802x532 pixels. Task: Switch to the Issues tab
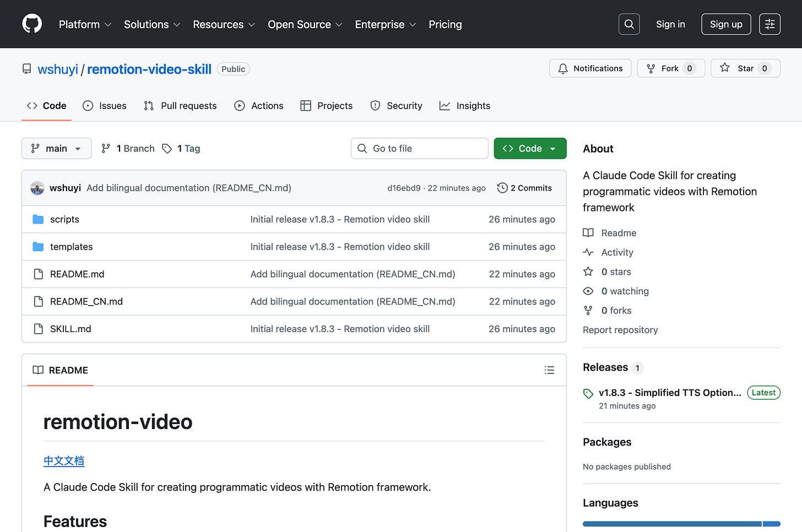[x=105, y=106]
